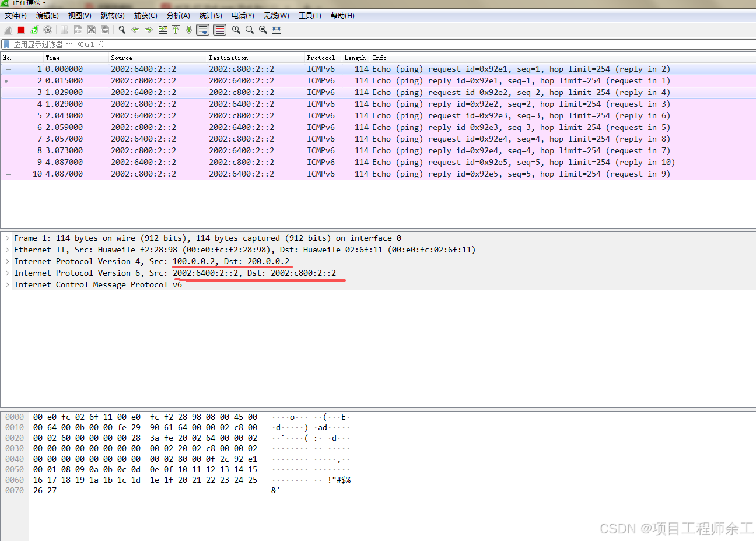Click the greyed start capture shark fin icon
The image size is (756, 541).
(8, 30)
